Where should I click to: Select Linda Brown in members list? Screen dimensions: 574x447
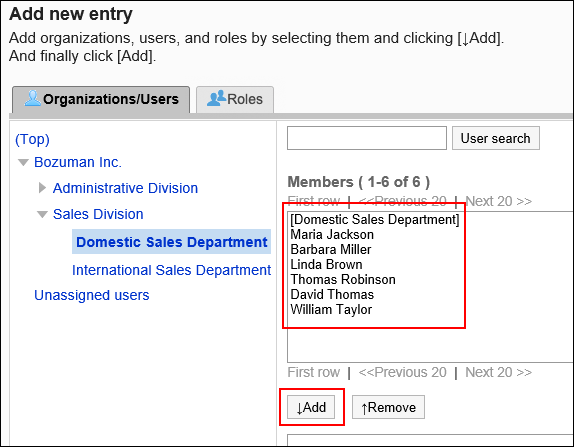pos(326,264)
